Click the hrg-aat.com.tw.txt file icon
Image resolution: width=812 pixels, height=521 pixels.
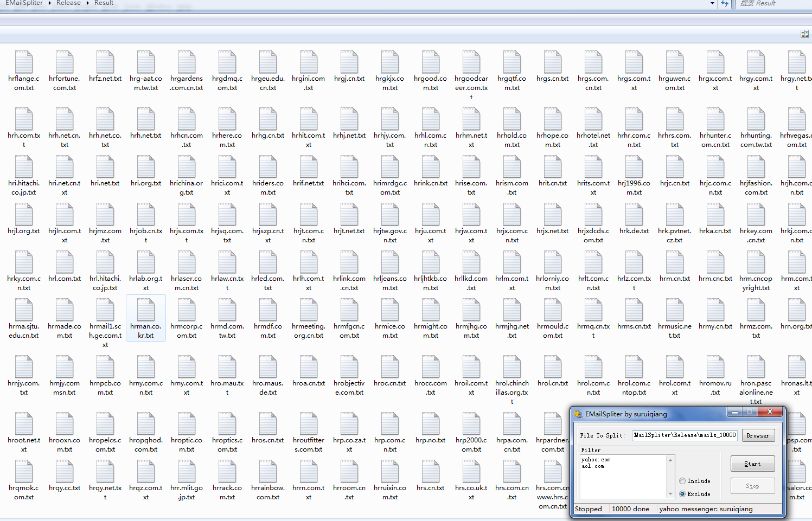pyautogui.click(x=146, y=62)
